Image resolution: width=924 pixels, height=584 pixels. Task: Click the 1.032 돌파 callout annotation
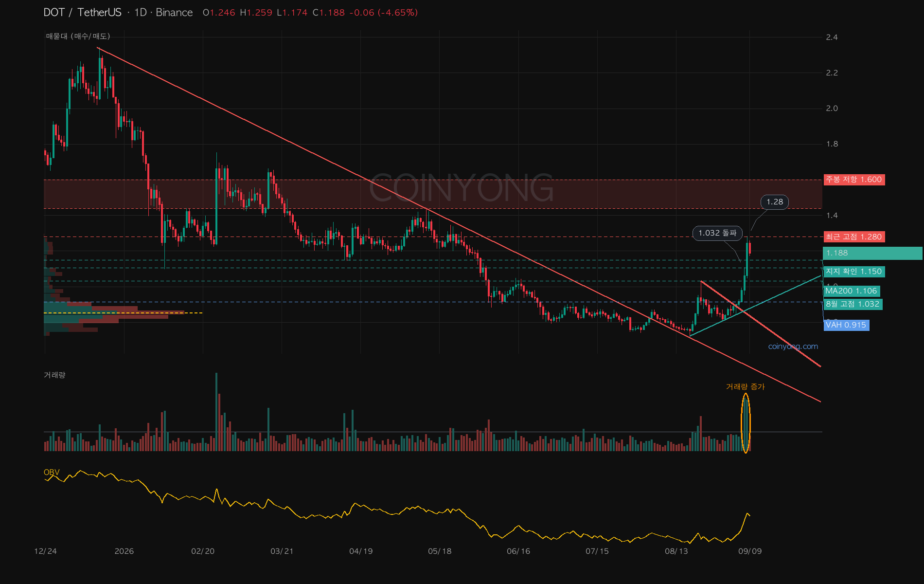click(717, 233)
